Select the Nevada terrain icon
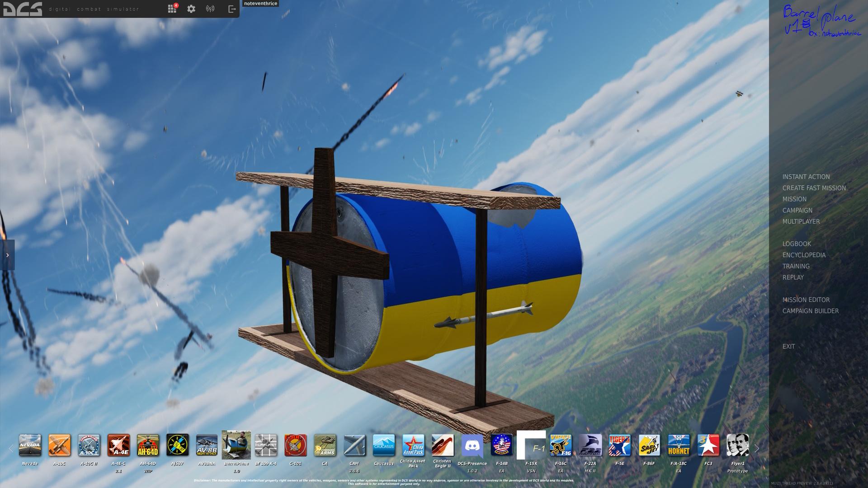 click(30, 446)
